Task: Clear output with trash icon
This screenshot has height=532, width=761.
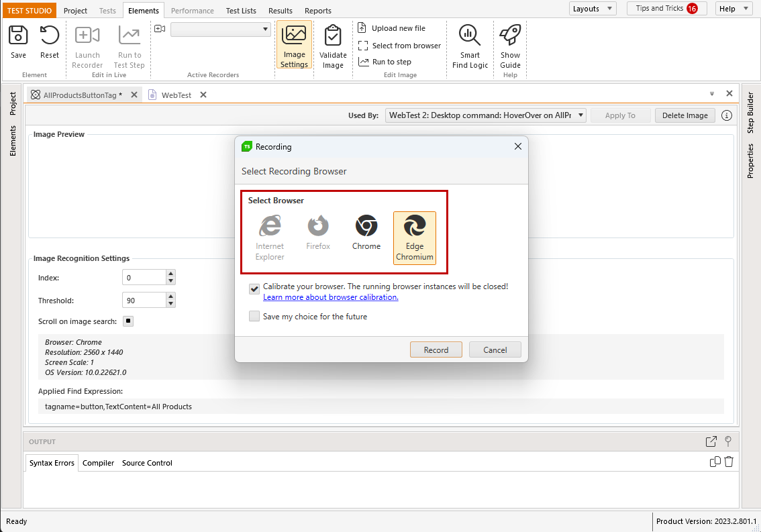Action: (x=729, y=462)
